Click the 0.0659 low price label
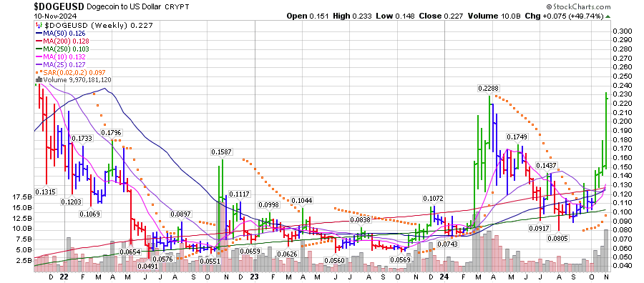 point(250,251)
